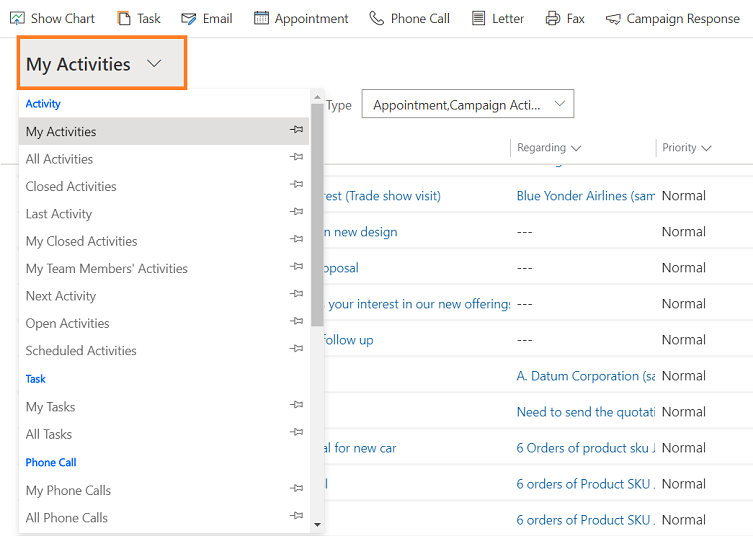Click the Email envelope icon
The width and height of the screenshot is (753, 536).
pyautogui.click(x=189, y=19)
